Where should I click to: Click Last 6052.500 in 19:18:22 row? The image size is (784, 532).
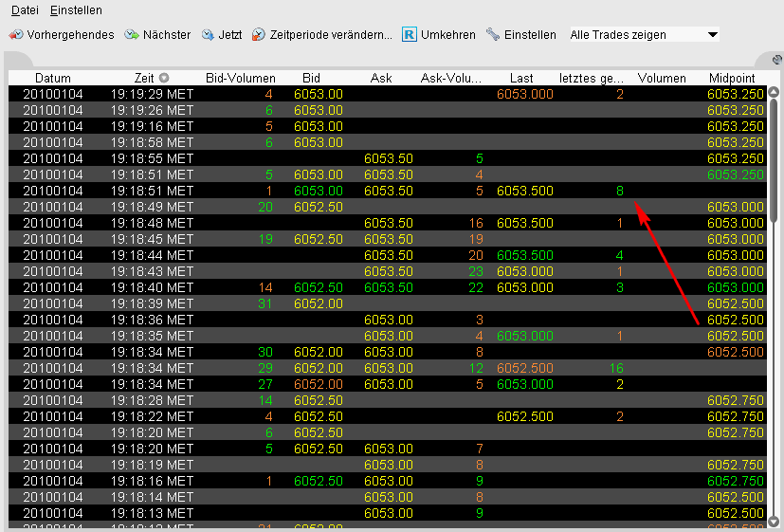pyautogui.click(x=525, y=416)
